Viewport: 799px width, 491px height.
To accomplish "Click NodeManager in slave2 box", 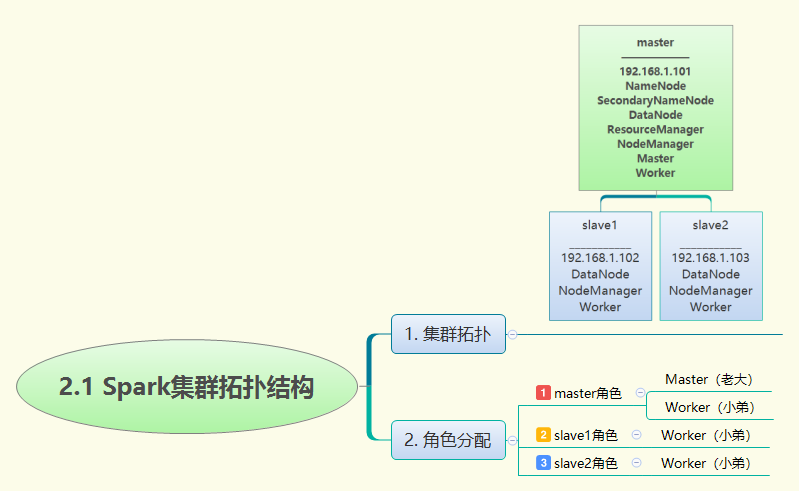I will pyautogui.click(x=711, y=291).
